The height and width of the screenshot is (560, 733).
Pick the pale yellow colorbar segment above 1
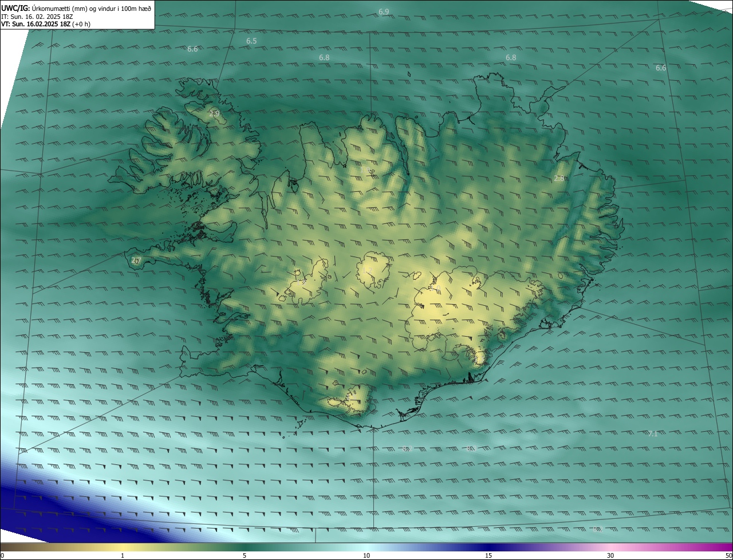pos(123,547)
